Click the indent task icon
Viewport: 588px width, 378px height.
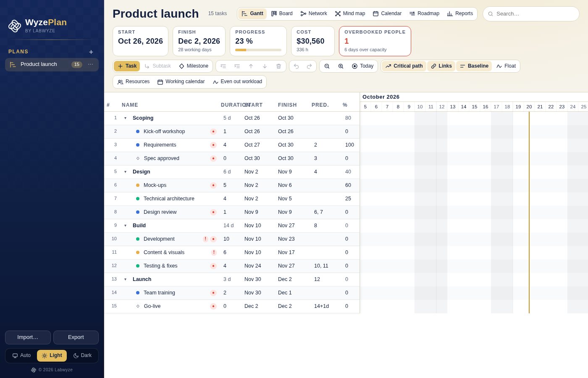click(237, 66)
